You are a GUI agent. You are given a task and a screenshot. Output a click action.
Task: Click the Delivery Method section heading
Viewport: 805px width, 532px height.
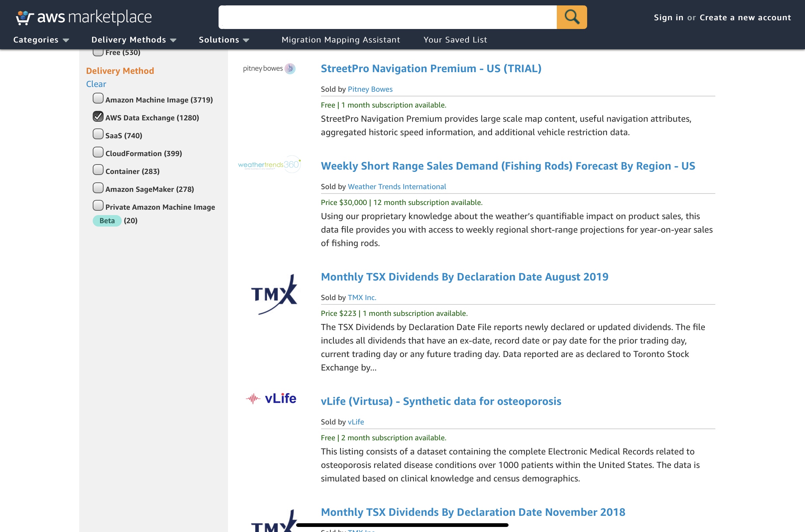[x=120, y=70]
